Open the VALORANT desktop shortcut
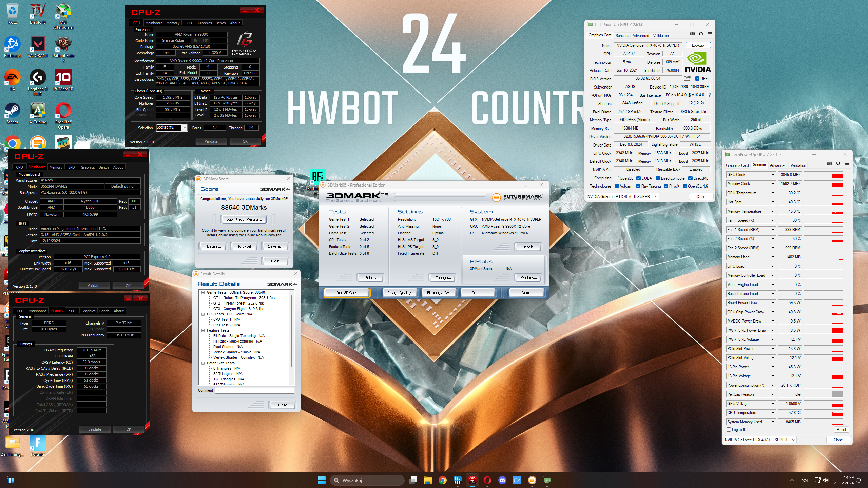 (38, 47)
